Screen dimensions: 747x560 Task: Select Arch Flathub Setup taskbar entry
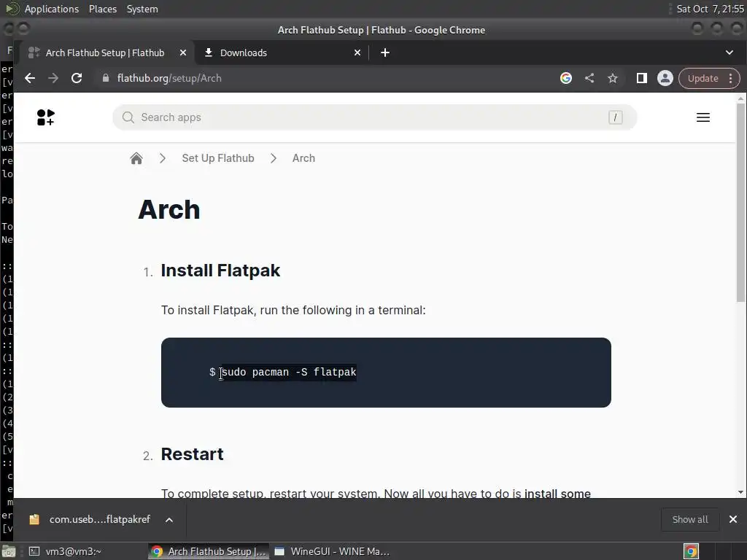pyautogui.click(x=208, y=551)
